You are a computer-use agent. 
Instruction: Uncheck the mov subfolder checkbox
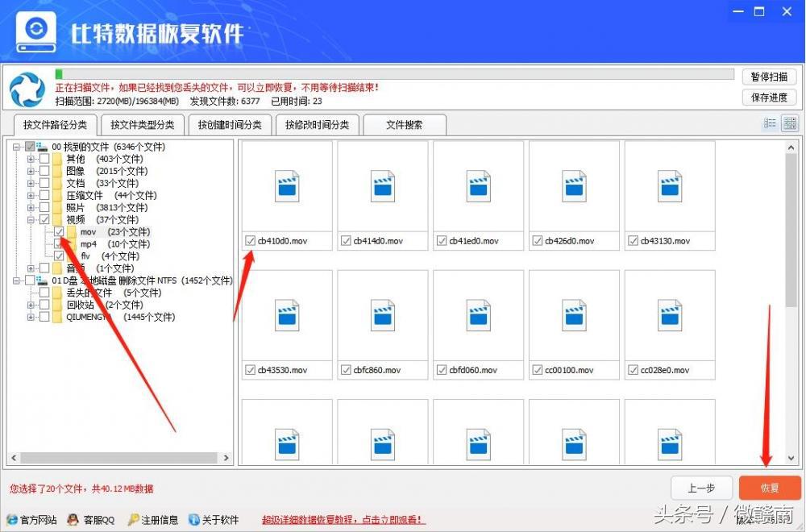pos(60,231)
